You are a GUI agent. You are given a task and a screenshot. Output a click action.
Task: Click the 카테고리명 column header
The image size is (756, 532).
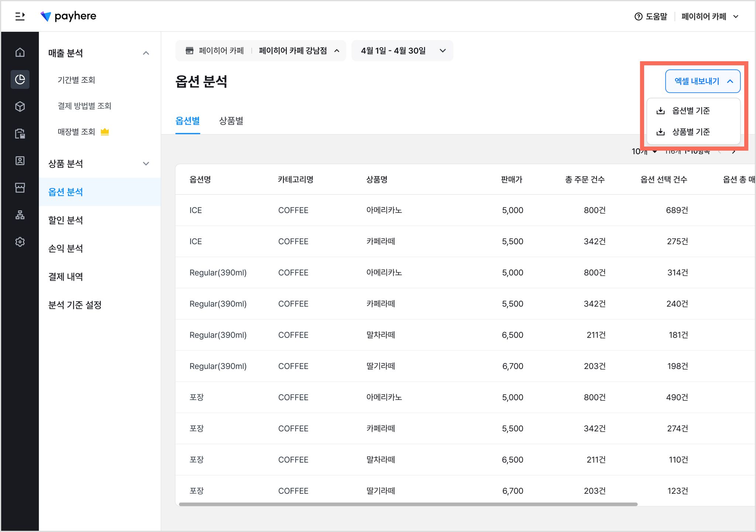click(296, 180)
